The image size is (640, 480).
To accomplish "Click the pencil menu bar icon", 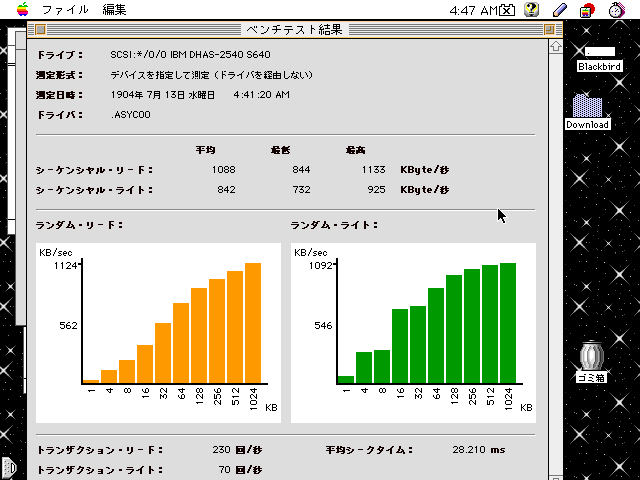I will click(x=560, y=10).
